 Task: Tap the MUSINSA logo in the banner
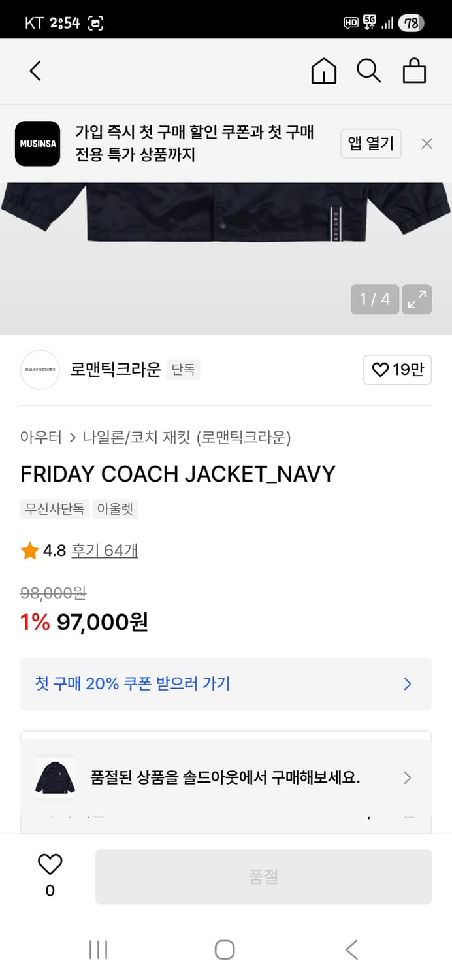tap(37, 143)
